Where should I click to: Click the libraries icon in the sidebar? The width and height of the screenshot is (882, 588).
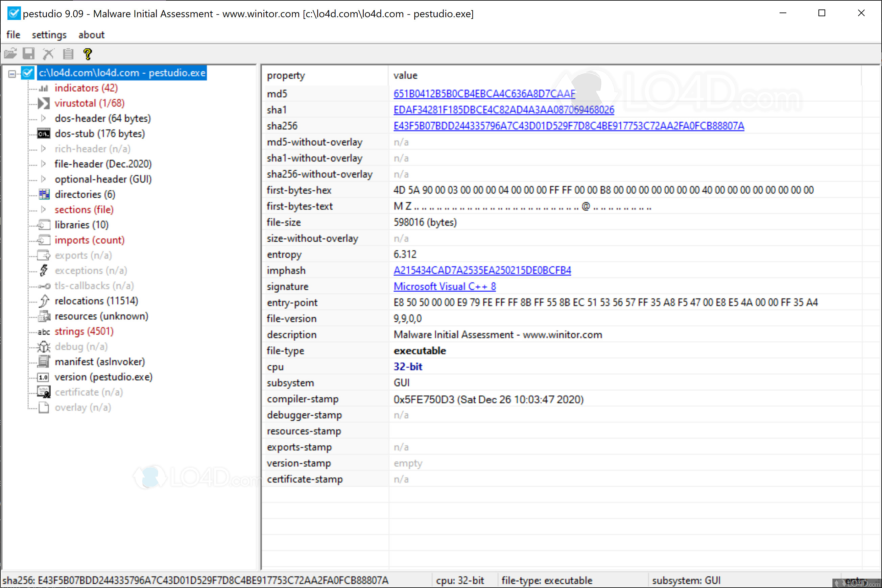pyautogui.click(x=44, y=225)
